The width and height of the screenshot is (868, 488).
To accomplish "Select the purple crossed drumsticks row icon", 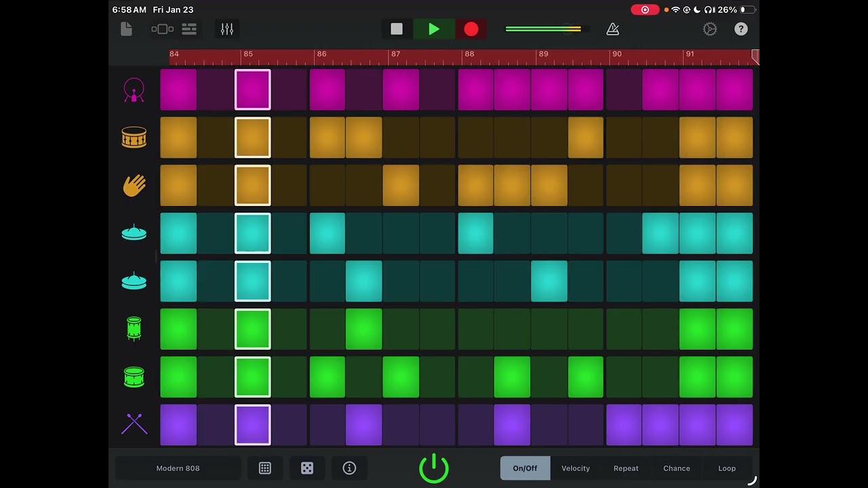I will click(x=134, y=424).
